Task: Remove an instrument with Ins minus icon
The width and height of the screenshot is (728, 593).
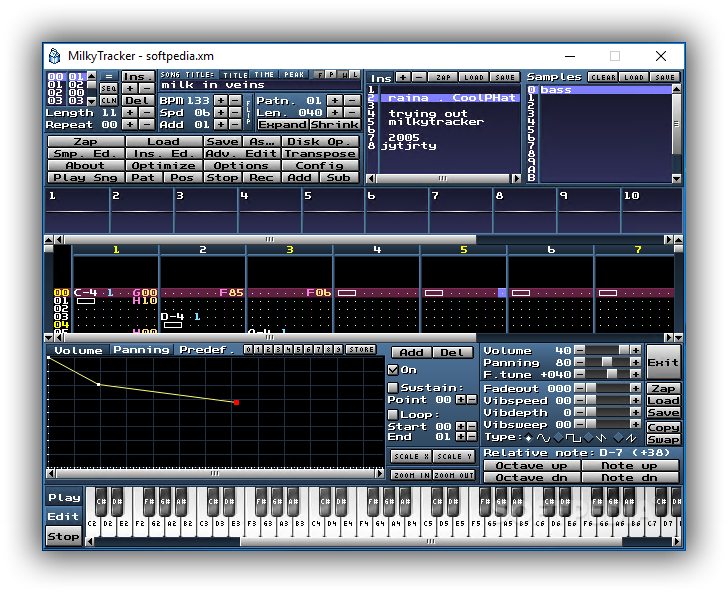Action: pos(419,77)
